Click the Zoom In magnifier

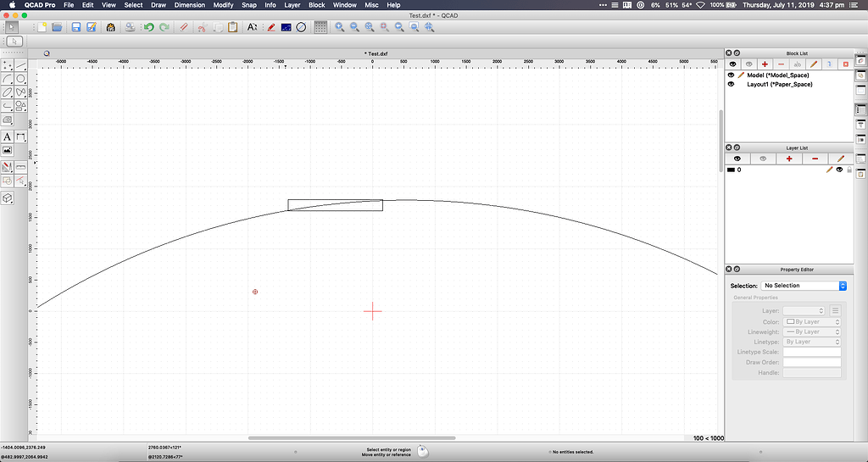(x=339, y=27)
